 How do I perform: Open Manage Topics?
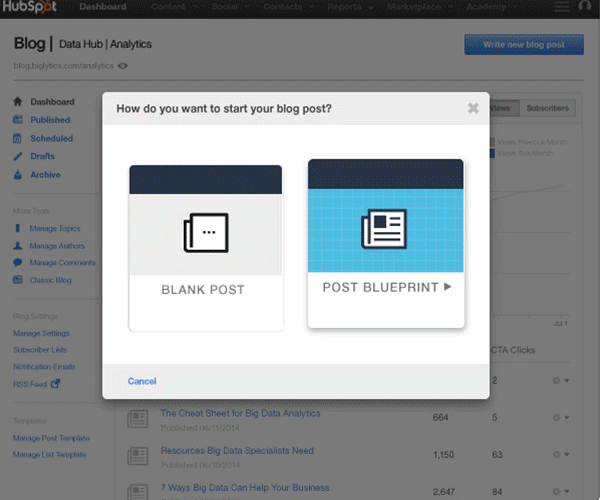(55, 228)
